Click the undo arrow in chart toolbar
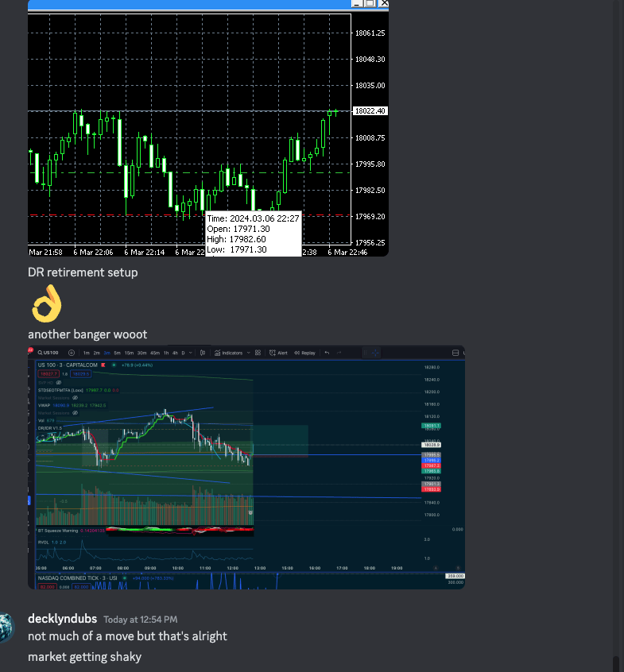This screenshot has height=672, width=624. coord(327,353)
